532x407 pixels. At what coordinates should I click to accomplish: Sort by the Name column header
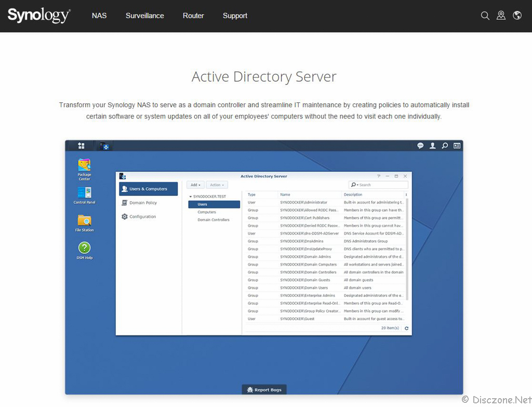point(310,194)
